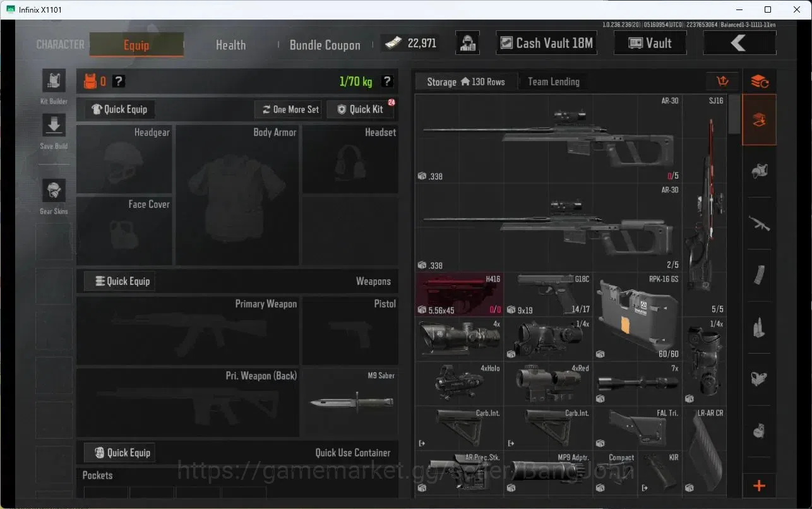Screen dimensions: 812x509
Task: Click the sort storage icon above the category sidebar
Action: click(759, 81)
